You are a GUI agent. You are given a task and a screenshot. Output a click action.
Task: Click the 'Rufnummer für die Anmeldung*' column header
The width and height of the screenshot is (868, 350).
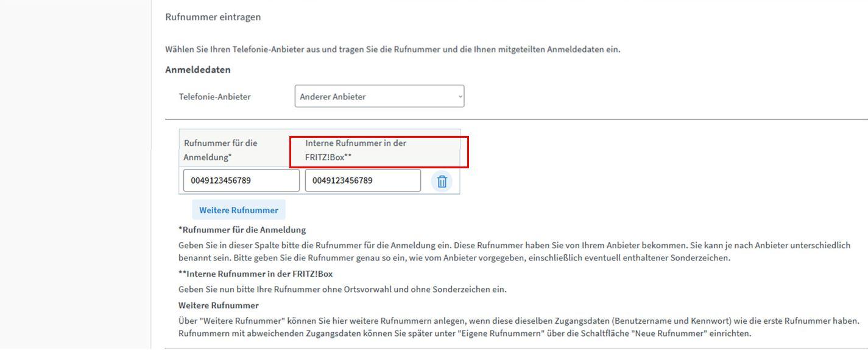click(221, 150)
